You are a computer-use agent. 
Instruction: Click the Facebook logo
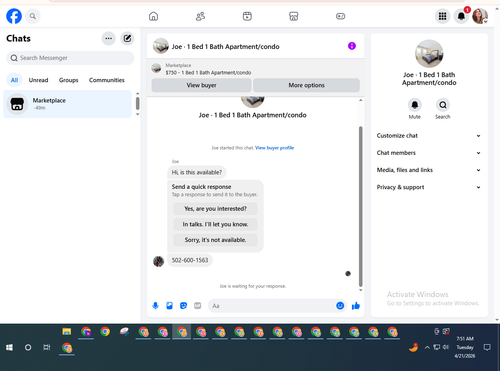click(x=14, y=16)
